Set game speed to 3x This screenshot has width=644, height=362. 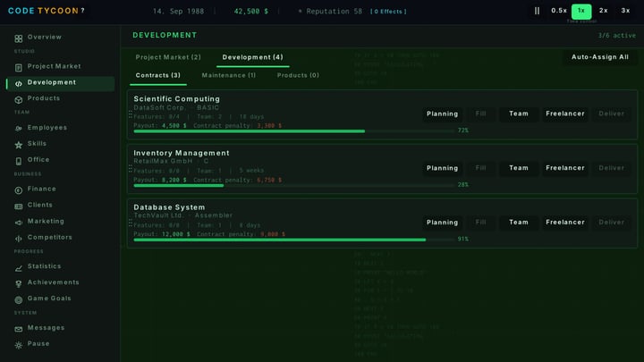(625, 11)
